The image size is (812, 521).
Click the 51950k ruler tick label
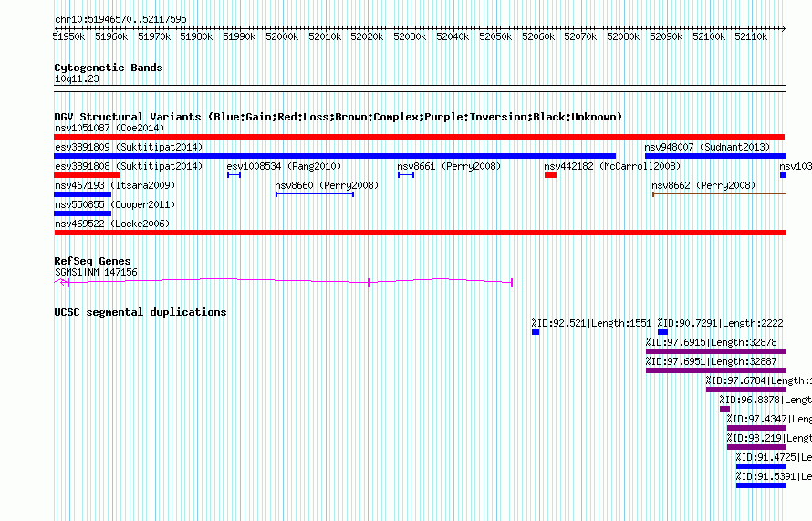[68, 36]
